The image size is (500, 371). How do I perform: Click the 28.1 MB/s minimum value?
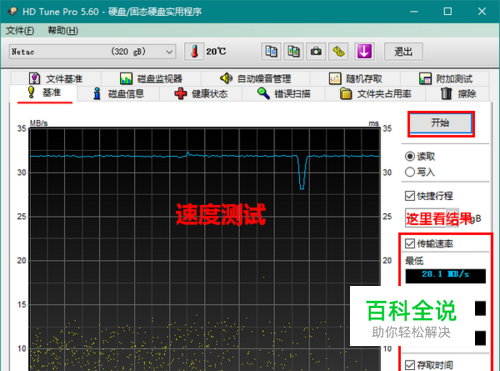click(x=445, y=276)
